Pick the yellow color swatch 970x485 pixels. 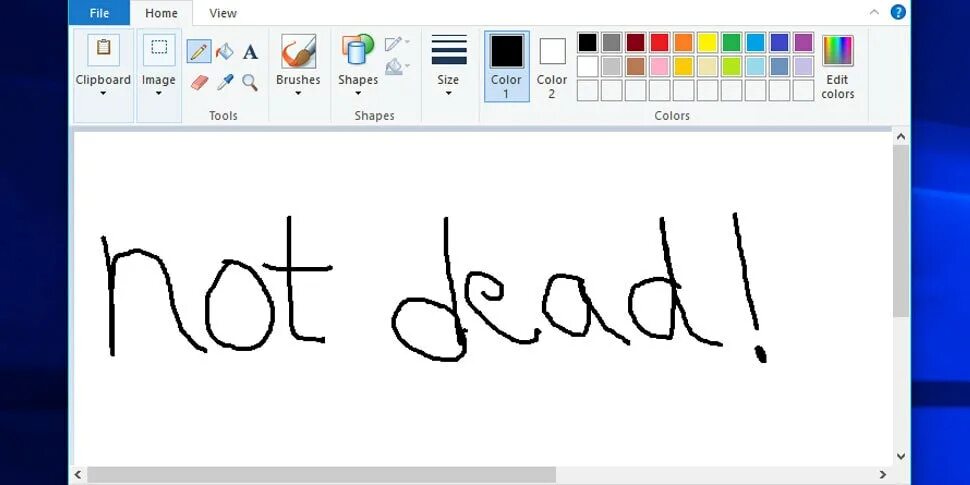(x=708, y=43)
